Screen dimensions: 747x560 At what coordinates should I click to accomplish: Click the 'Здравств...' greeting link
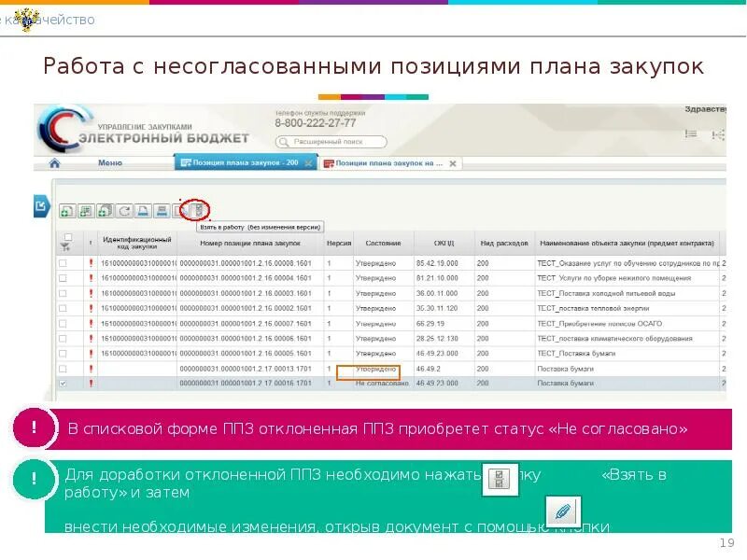coord(707,109)
